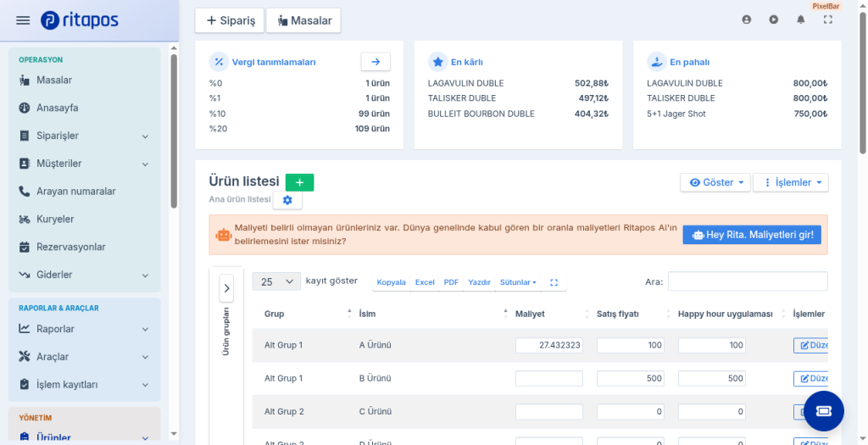The height and width of the screenshot is (445, 868).
Task: Click the percent icon of Vergi tanımlamaları
Action: (x=219, y=62)
